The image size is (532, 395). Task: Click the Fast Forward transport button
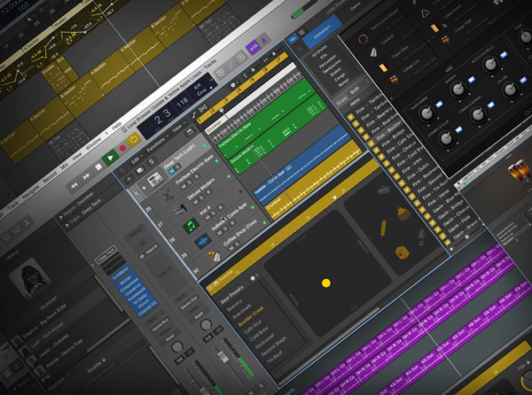(x=87, y=176)
